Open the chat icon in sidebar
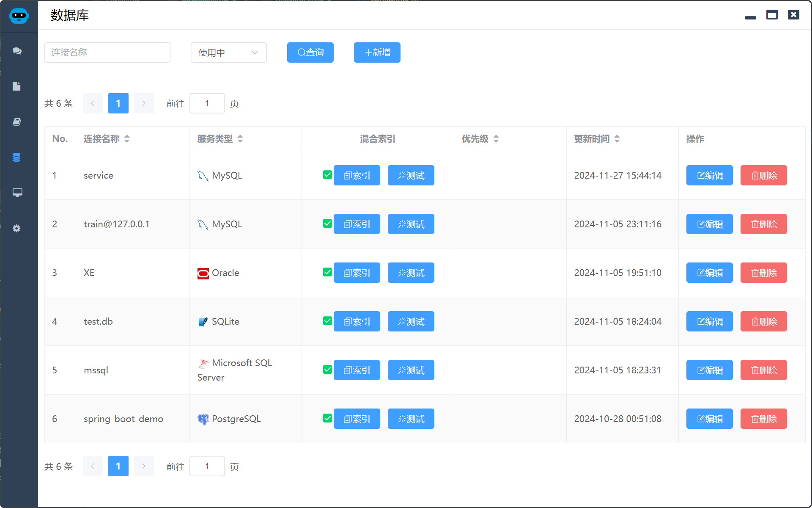The image size is (812, 508). pos(17,51)
